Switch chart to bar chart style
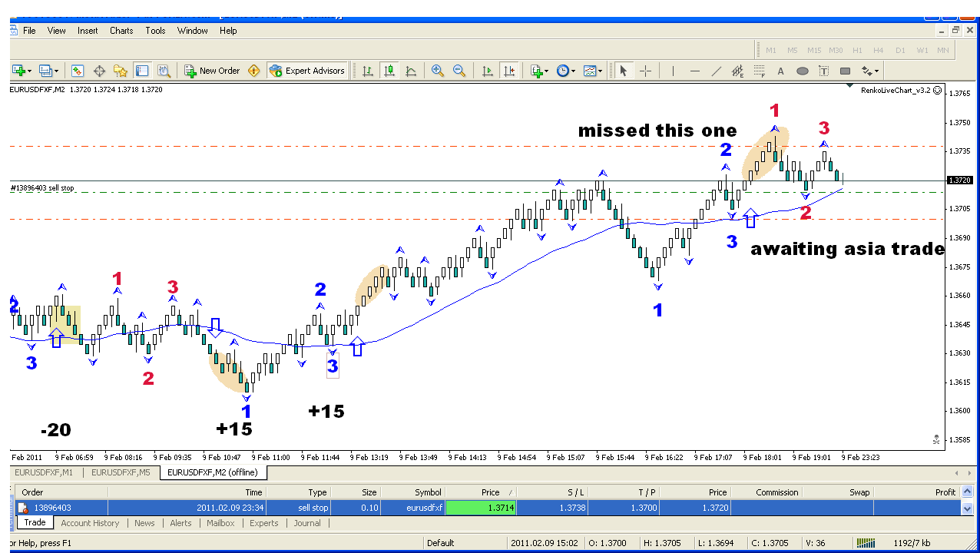Viewport: 980px width, 553px height. point(368,71)
